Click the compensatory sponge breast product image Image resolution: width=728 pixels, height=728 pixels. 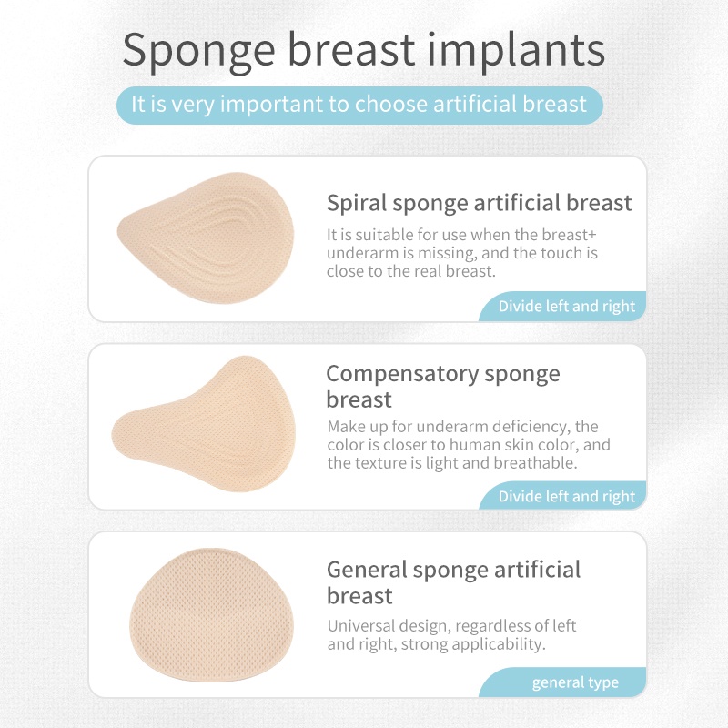pyautogui.click(x=204, y=424)
